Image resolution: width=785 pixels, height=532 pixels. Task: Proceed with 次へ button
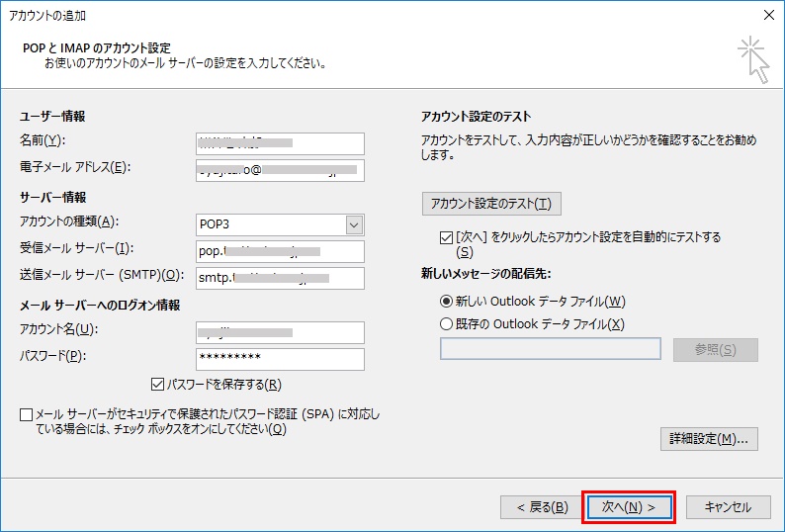(629, 507)
